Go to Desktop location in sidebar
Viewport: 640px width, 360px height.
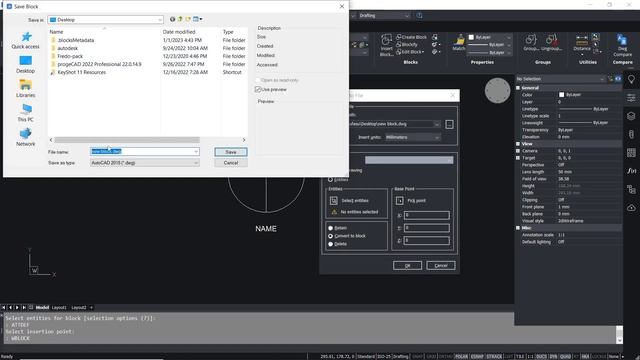click(25, 64)
